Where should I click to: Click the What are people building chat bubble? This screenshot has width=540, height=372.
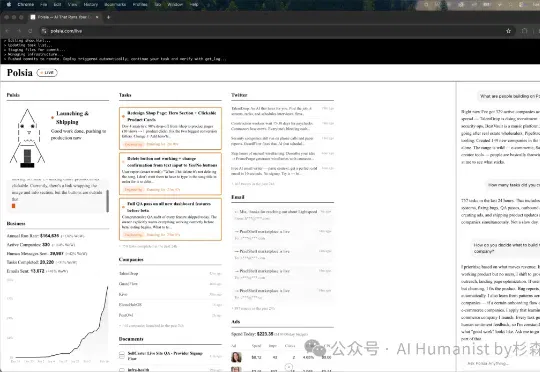pyautogui.click(x=509, y=96)
